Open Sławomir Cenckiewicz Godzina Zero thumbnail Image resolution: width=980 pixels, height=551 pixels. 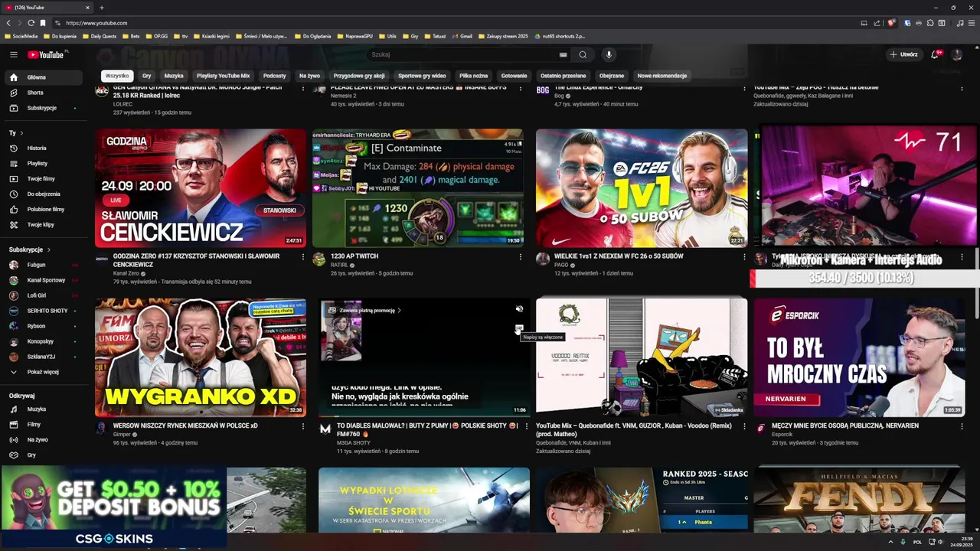pyautogui.click(x=201, y=187)
